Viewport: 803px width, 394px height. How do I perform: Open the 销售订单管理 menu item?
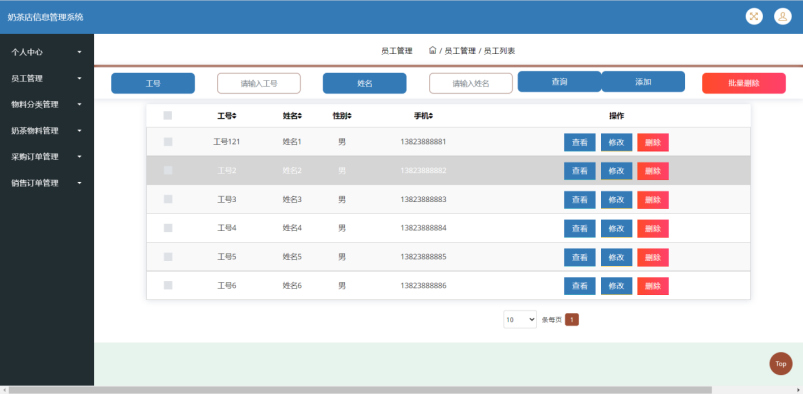click(x=47, y=183)
